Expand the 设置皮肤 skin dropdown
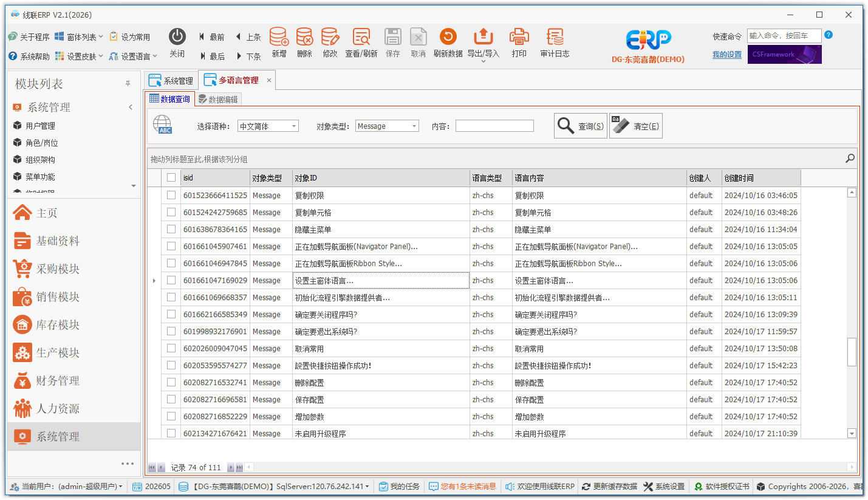This screenshot has width=868, height=500. pyautogui.click(x=101, y=57)
